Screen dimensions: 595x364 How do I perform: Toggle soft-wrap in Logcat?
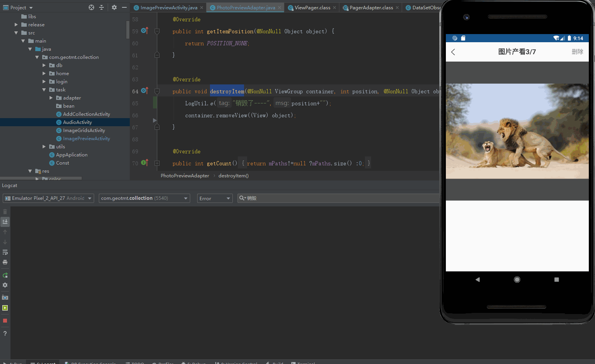(5, 252)
